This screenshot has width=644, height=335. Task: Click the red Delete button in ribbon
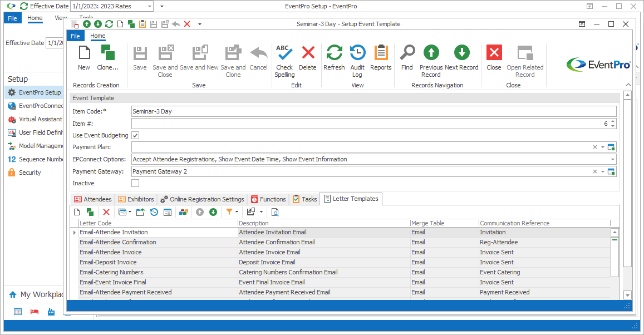point(308,58)
